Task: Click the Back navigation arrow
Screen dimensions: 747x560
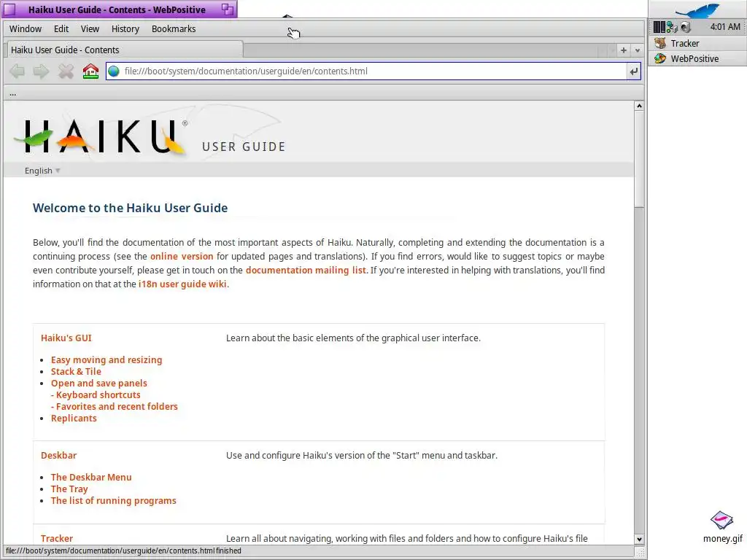Action: tap(18, 71)
